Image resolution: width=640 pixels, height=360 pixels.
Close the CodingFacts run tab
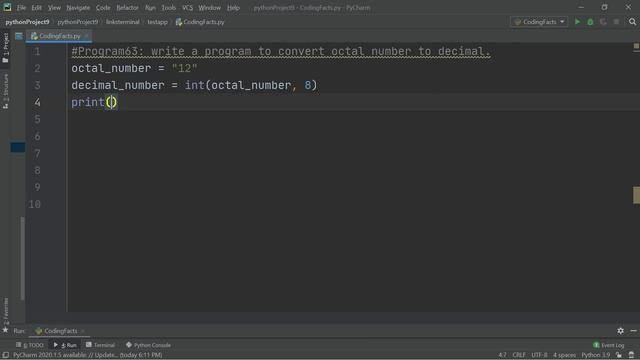pos(83,331)
